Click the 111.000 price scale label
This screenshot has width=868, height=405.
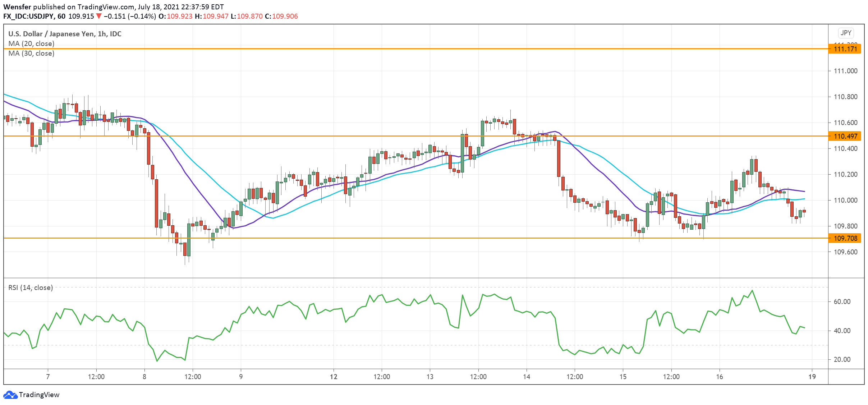coord(845,71)
